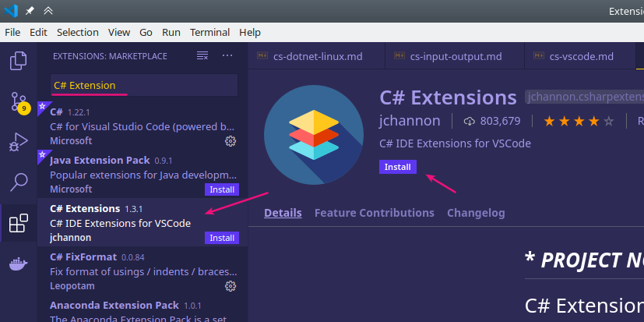
Task: Switch to cs-input-output.md tab
Action: 455,56
